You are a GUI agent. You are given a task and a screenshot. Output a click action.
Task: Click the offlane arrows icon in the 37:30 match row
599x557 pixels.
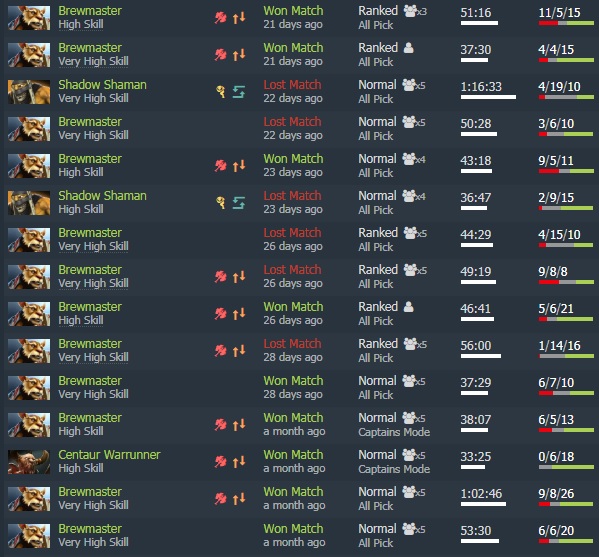tap(239, 55)
